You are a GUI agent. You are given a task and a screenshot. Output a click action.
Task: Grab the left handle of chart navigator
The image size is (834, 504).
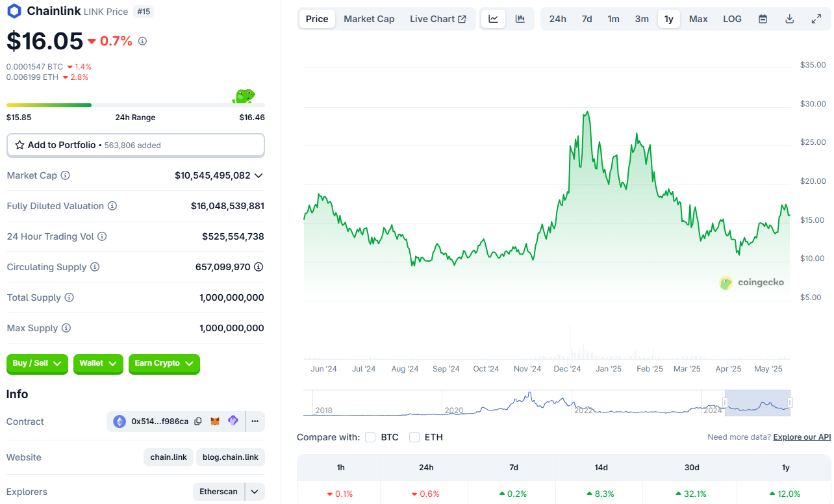click(x=725, y=403)
